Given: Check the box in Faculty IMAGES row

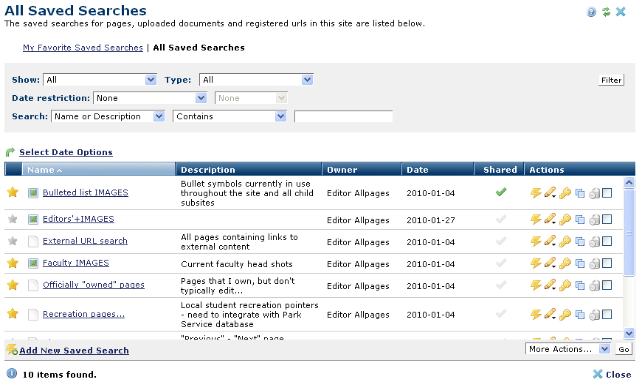Looking at the screenshot, I should (x=607, y=263).
